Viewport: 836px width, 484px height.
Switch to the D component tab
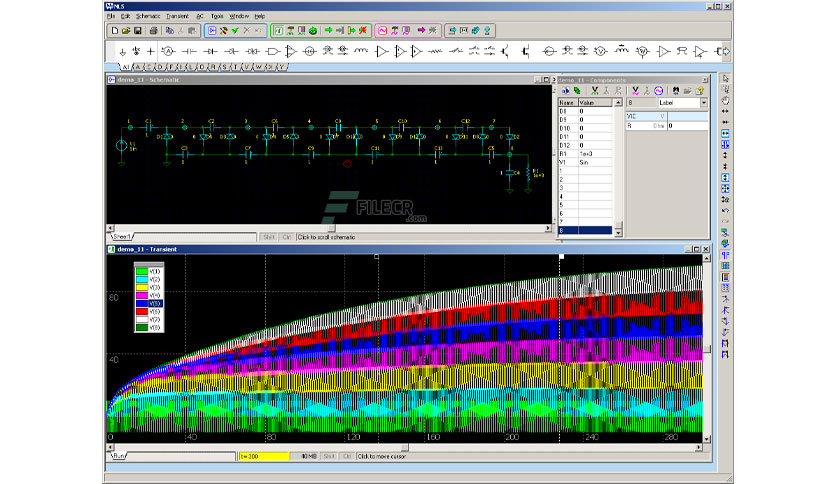click(x=160, y=67)
